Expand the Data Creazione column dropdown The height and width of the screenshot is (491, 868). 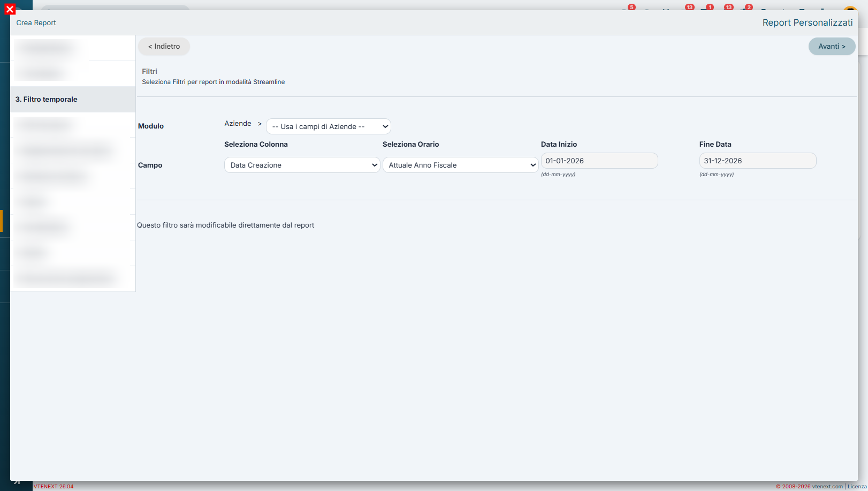[x=302, y=165]
